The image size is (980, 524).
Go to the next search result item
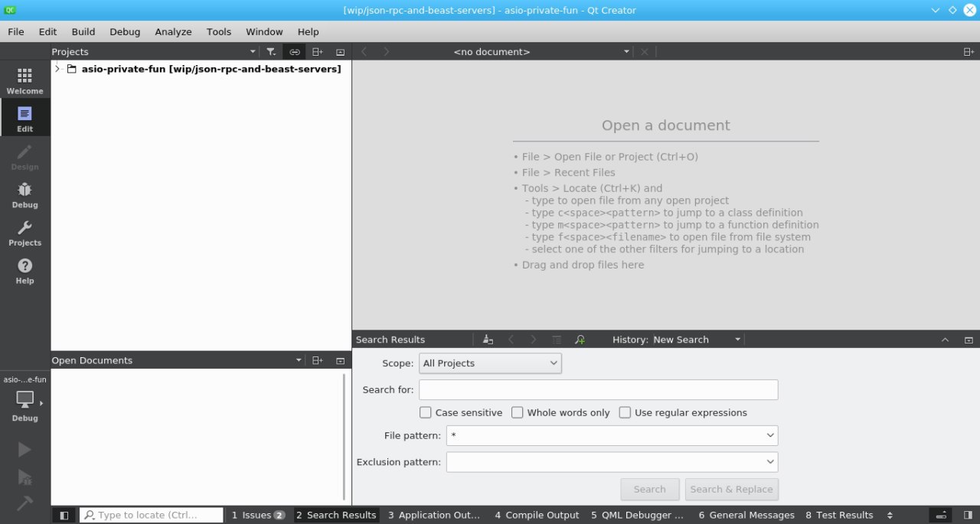(534, 340)
